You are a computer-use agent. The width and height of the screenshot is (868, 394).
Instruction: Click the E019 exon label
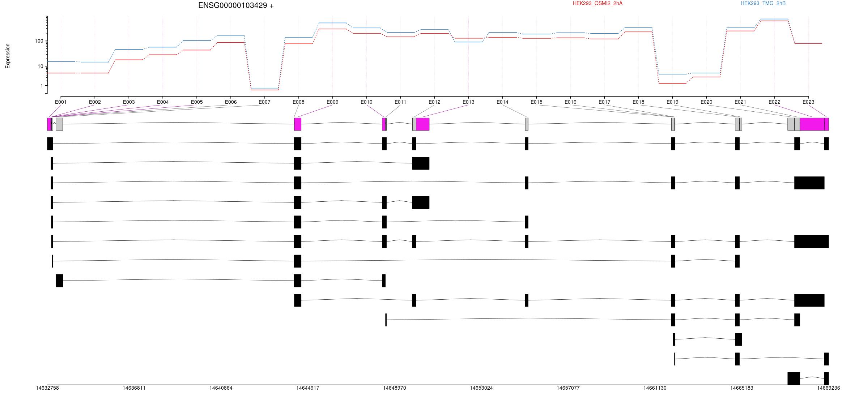(672, 102)
